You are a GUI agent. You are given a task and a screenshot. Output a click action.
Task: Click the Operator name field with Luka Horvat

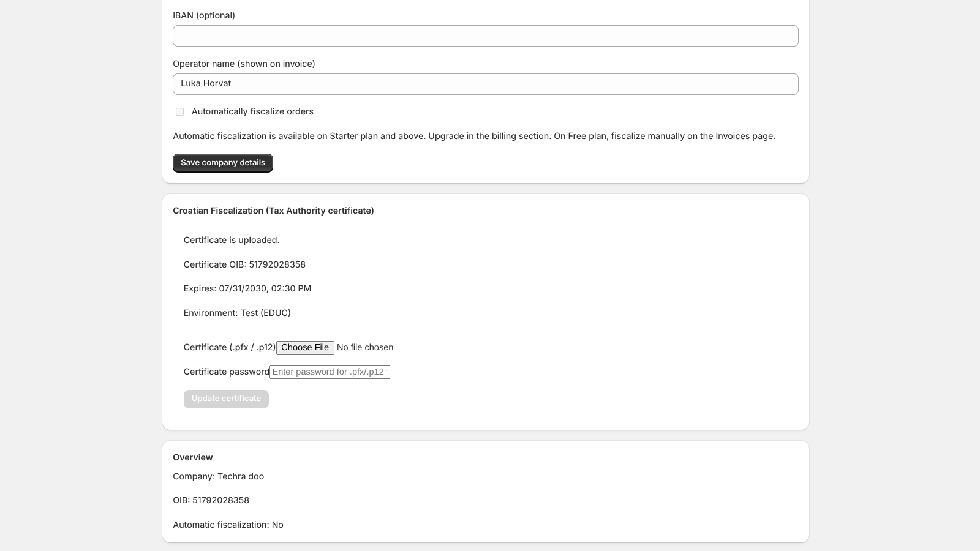tap(485, 84)
